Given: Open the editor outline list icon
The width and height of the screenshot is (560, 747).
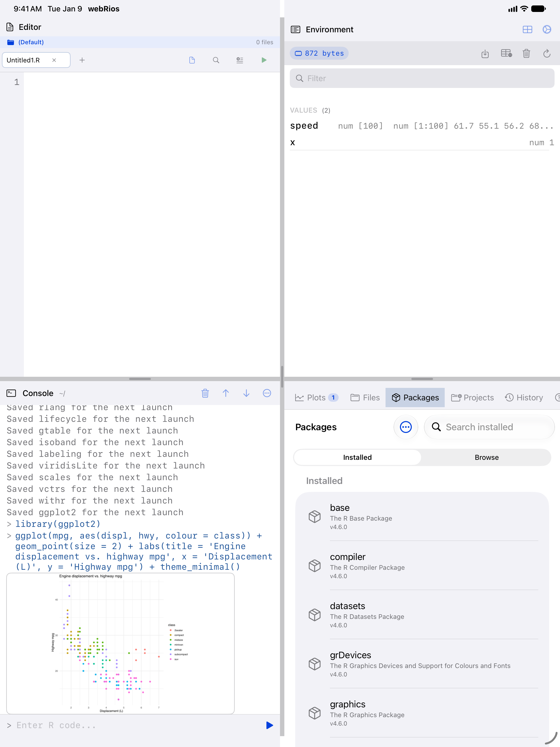Looking at the screenshot, I should pos(240,60).
